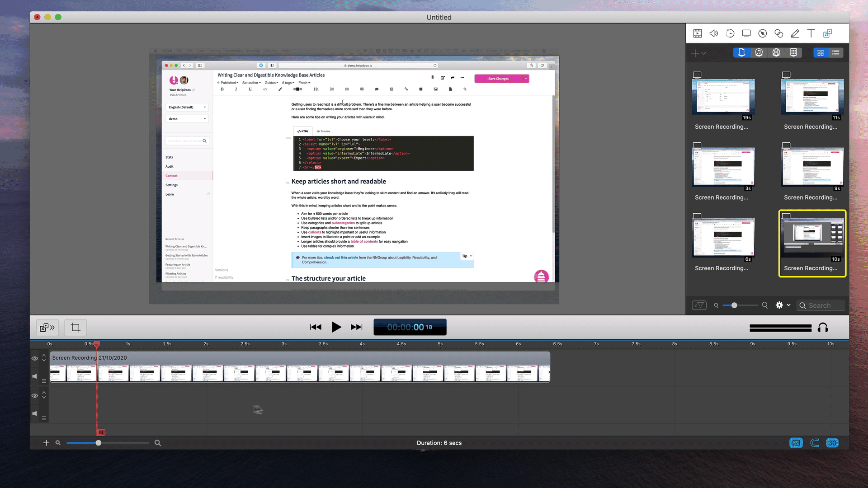Click the crop tool button
The width and height of the screenshot is (868, 488).
point(75,328)
